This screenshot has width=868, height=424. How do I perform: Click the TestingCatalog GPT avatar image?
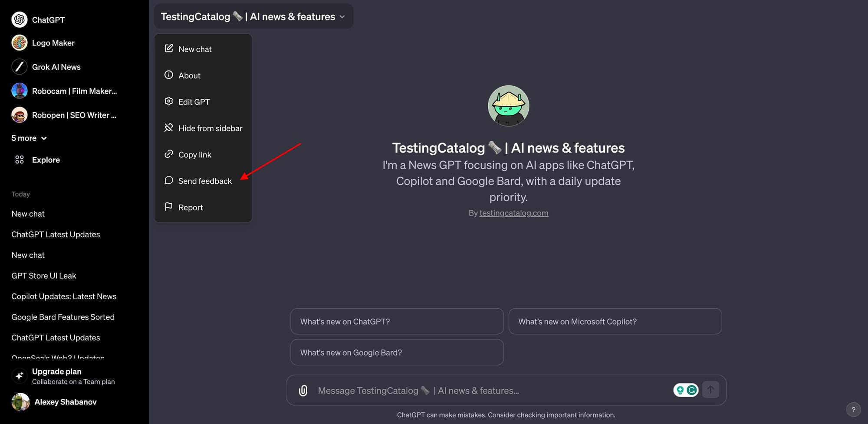508,106
